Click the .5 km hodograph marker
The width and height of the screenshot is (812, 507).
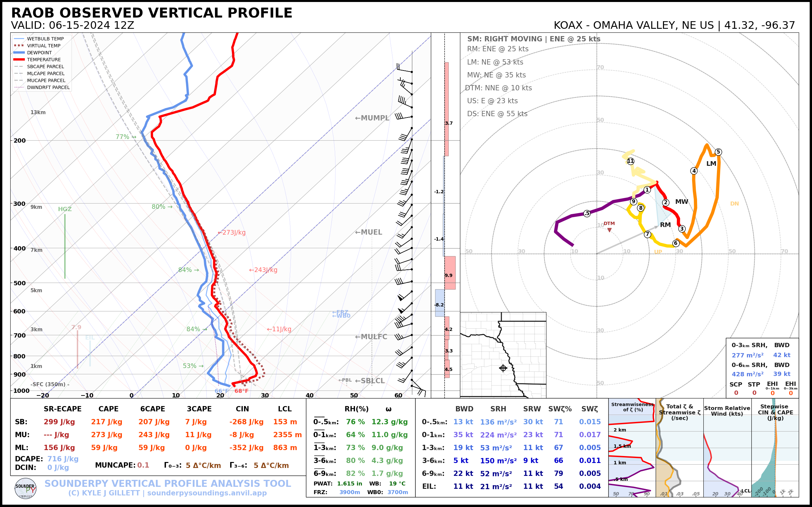pyautogui.click(x=586, y=213)
